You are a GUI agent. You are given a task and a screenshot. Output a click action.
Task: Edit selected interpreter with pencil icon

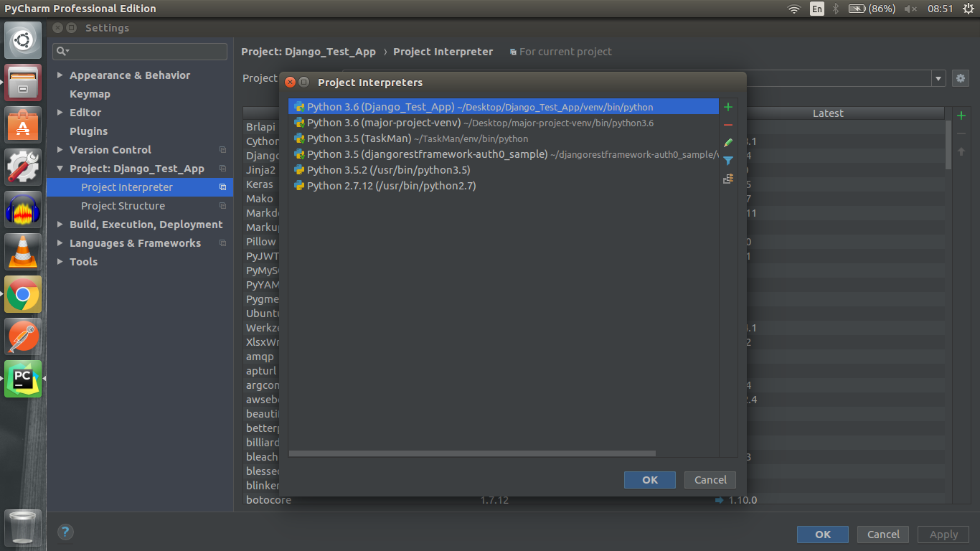[728, 143]
